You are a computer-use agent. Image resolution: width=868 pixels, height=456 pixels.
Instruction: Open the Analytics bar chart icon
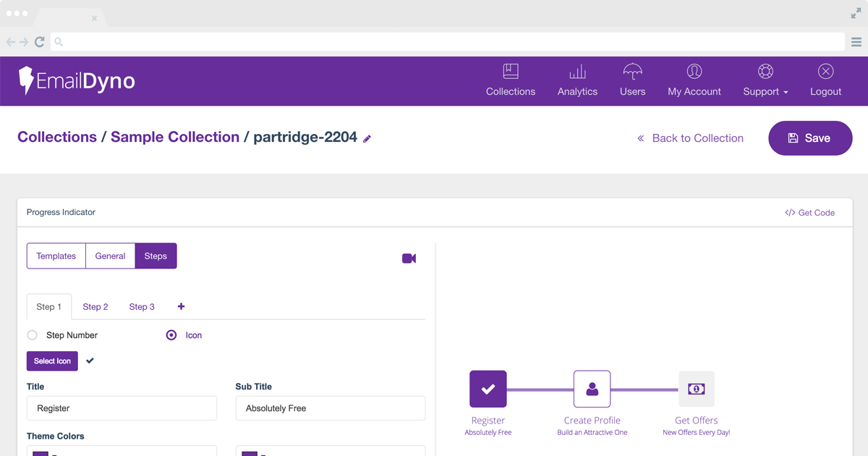click(x=577, y=72)
